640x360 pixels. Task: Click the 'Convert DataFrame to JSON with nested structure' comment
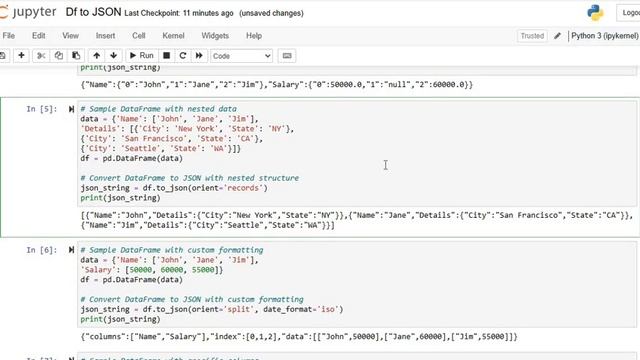[190, 178]
